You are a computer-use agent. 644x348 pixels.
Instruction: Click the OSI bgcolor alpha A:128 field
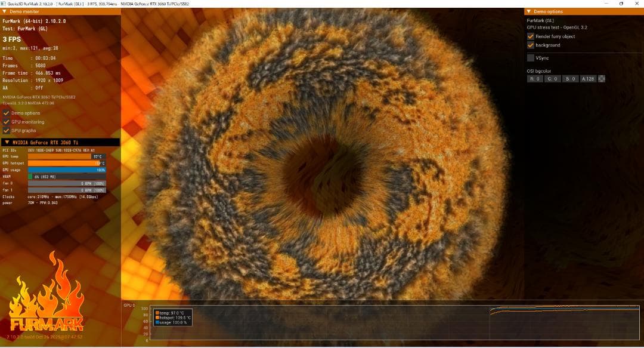point(588,79)
